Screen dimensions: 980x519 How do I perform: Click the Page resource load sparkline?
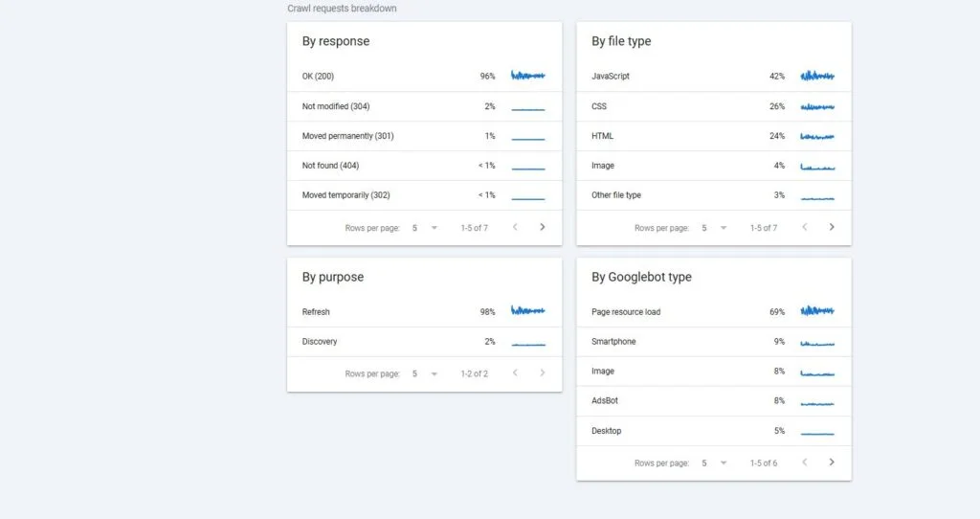coord(817,310)
